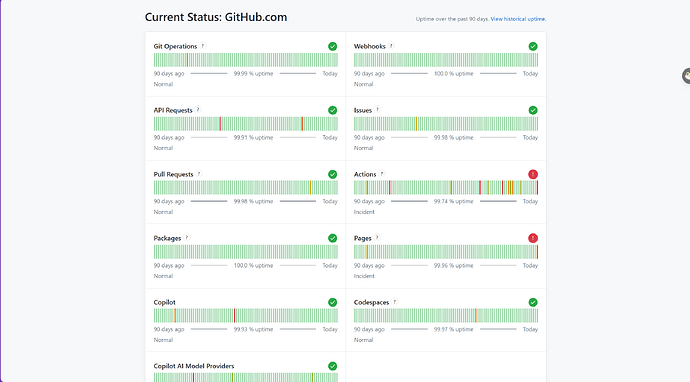The width and height of the screenshot is (690, 382).
Task: Click the help icon beside Packages
Action: coord(187,238)
